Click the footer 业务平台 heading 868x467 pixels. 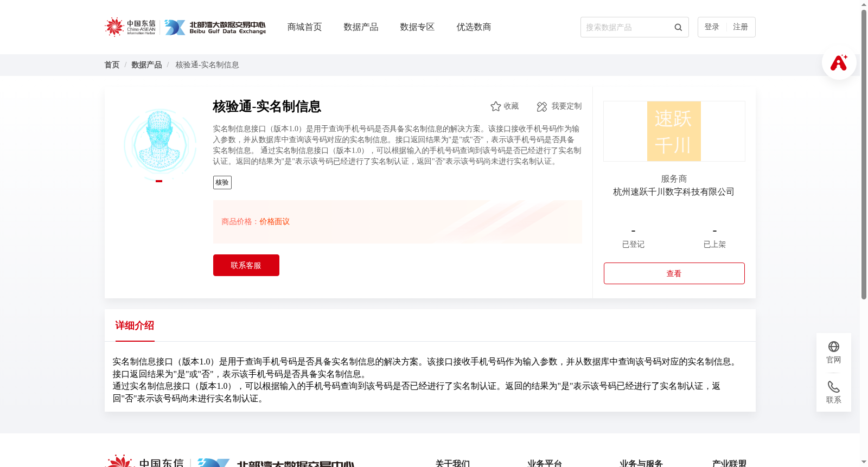click(545, 463)
